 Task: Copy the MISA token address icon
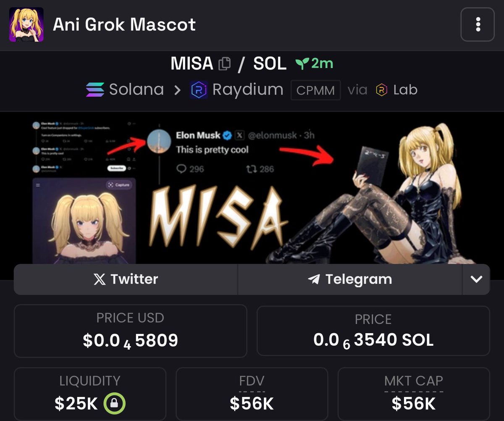coord(225,64)
